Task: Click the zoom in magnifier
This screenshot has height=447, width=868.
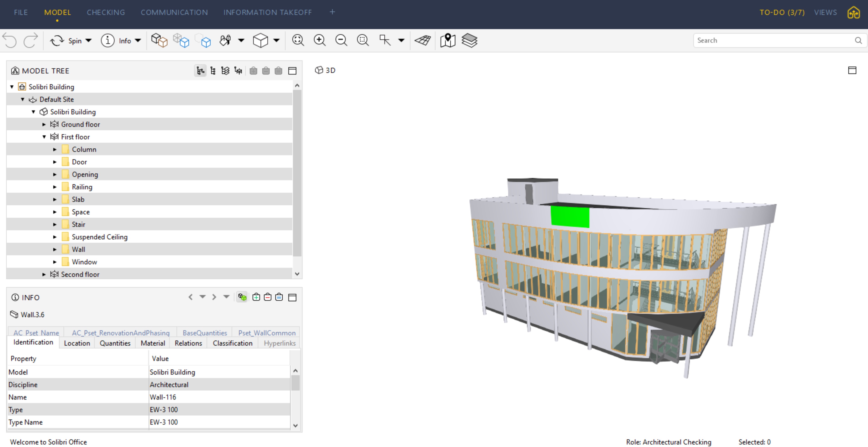Action: tap(319, 40)
